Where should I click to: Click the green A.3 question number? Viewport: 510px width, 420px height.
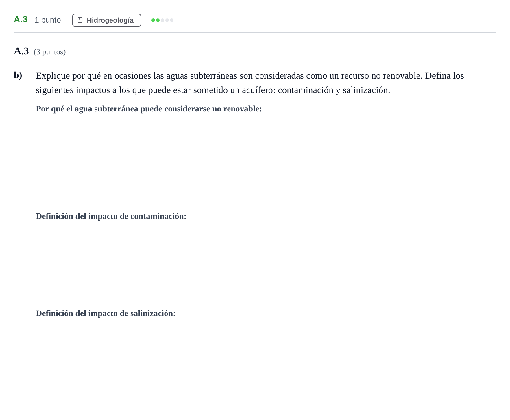click(x=21, y=19)
